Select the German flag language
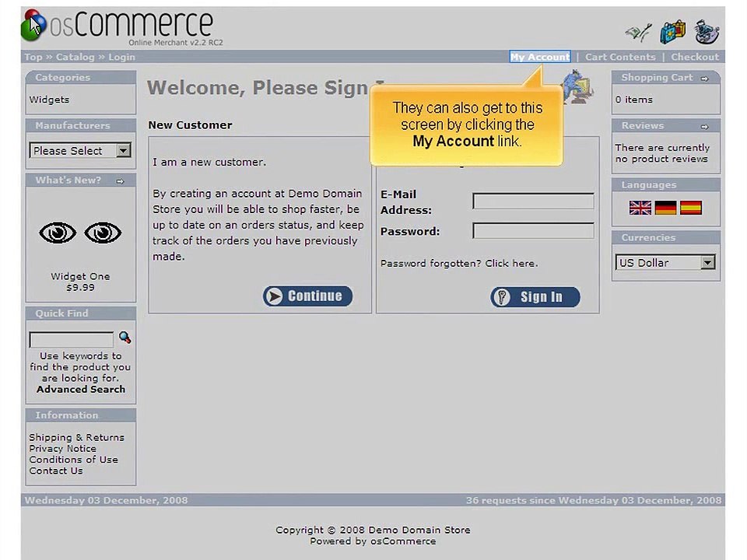 click(x=665, y=208)
